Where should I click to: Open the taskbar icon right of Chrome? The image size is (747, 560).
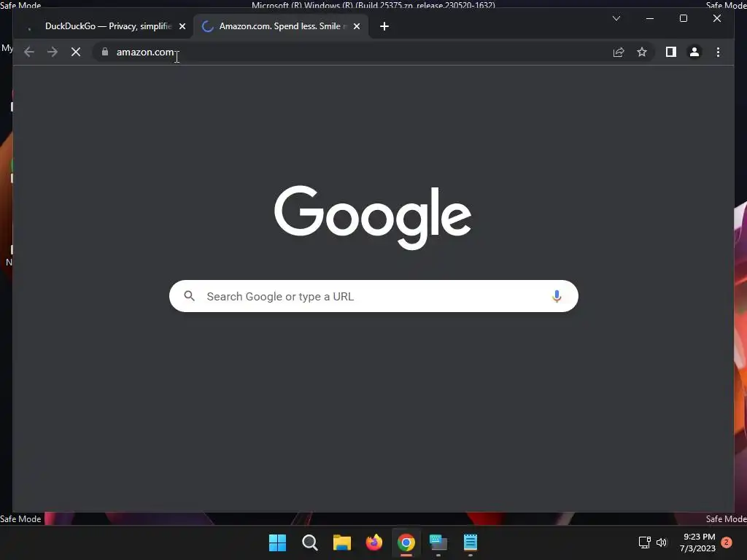pyautogui.click(x=438, y=542)
